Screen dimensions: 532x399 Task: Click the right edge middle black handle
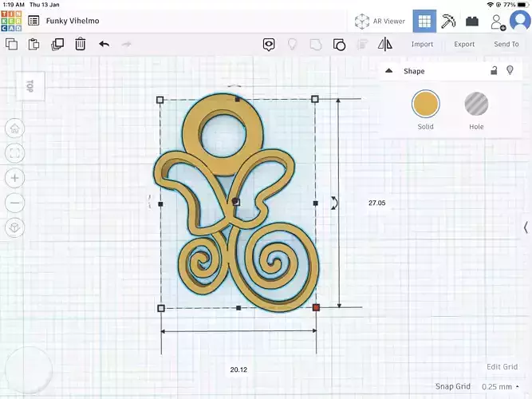tap(316, 203)
